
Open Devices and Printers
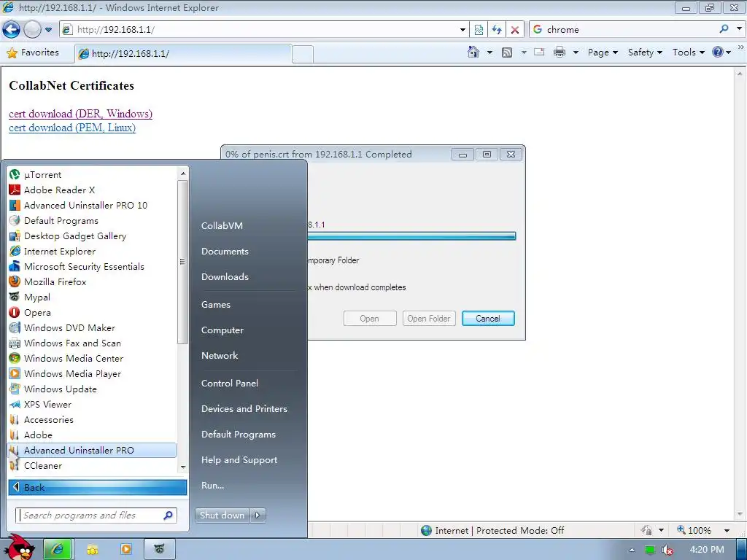pos(244,408)
